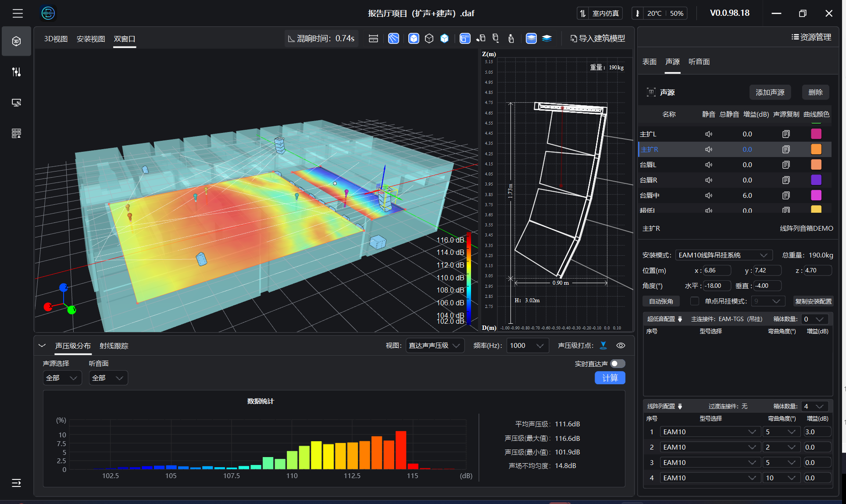Toggle the 实时直达声 switch
The image size is (846, 504).
click(618, 364)
